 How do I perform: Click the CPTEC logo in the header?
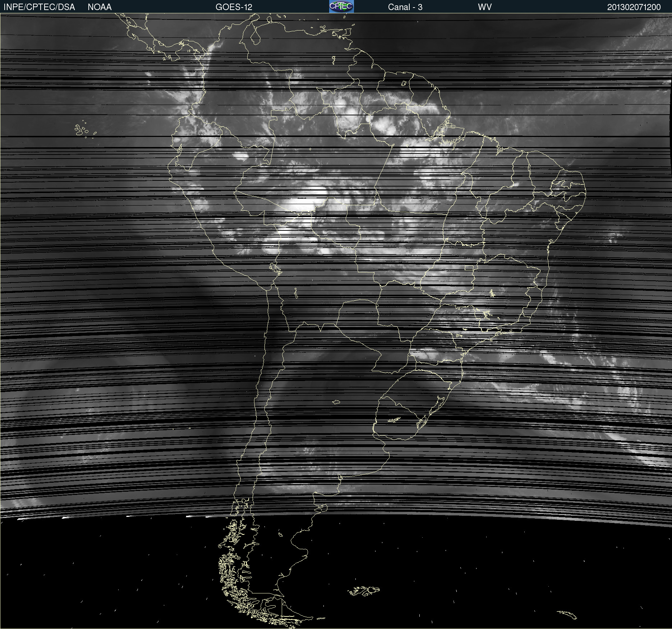click(341, 6)
